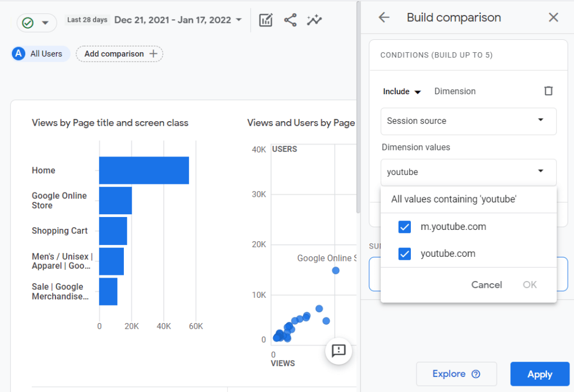The image size is (574, 392).
Task: Send feedback using the speech bubble icon
Action: point(339,352)
